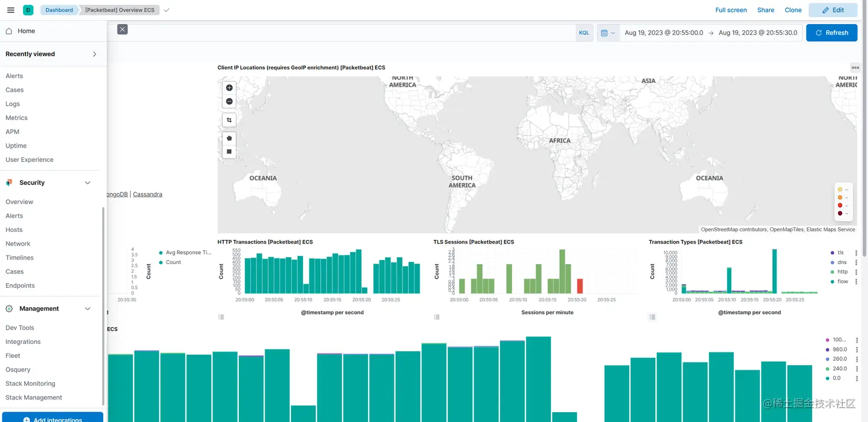Screen dimensions: 868x422
Task: Open APM in sidebar
Action: point(13,131)
